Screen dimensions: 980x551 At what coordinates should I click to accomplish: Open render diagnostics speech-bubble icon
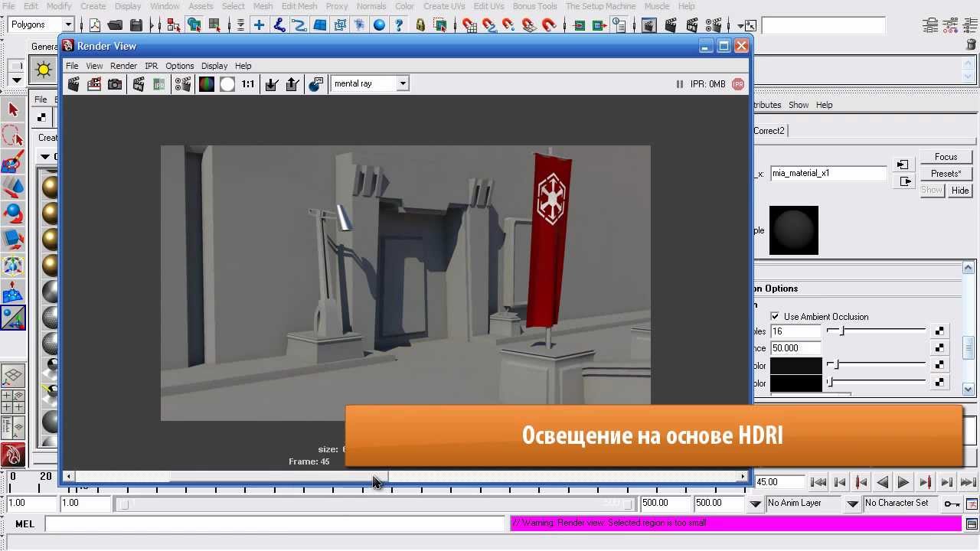[x=315, y=84]
